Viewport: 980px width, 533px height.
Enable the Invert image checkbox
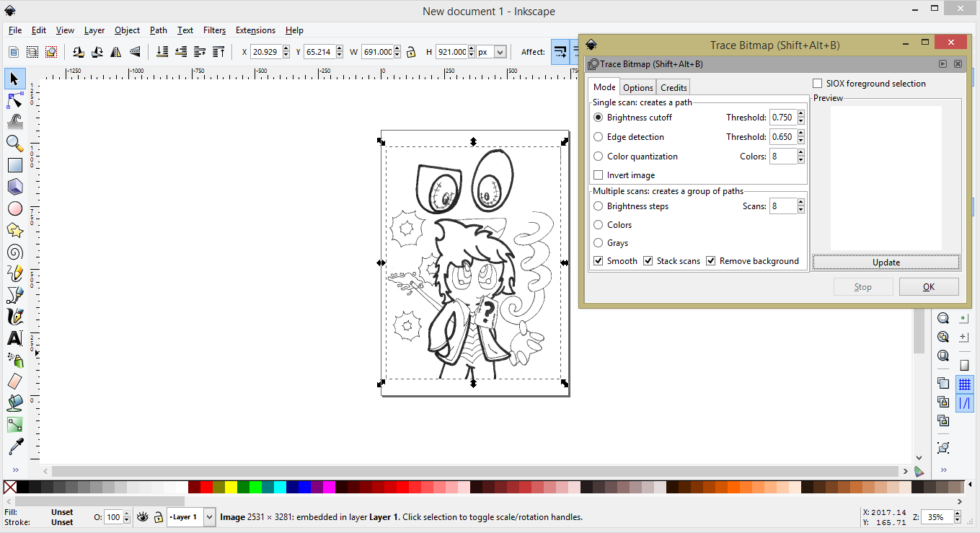pyautogui.click(x=598, y=175)
